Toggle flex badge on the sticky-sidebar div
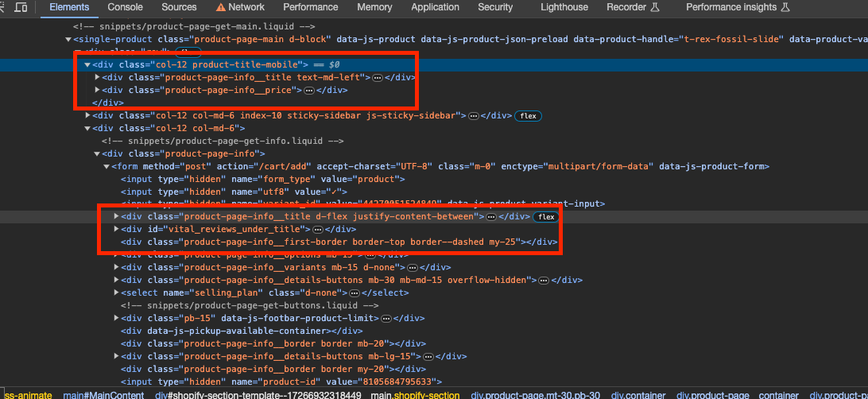 tap(528, 116)
